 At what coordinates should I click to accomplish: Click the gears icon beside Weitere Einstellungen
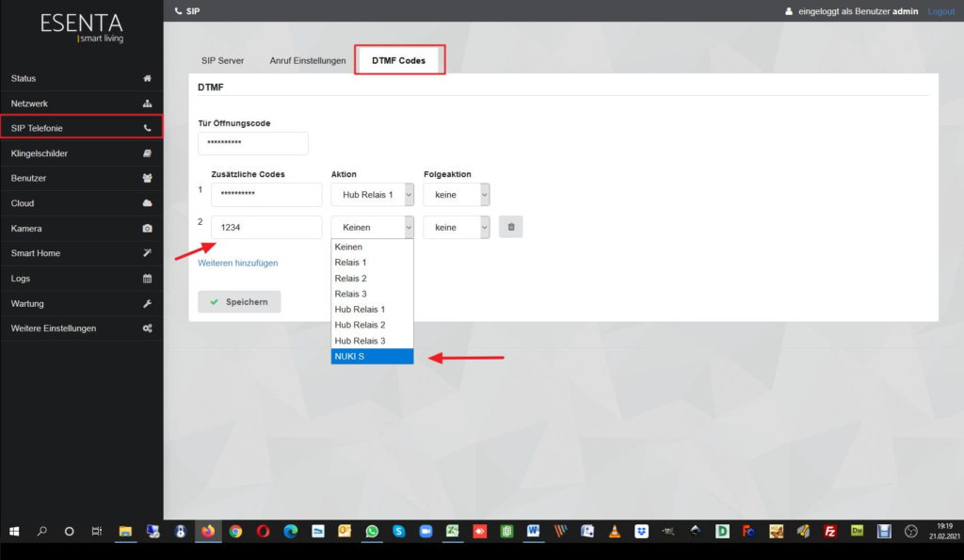[147, 328]
